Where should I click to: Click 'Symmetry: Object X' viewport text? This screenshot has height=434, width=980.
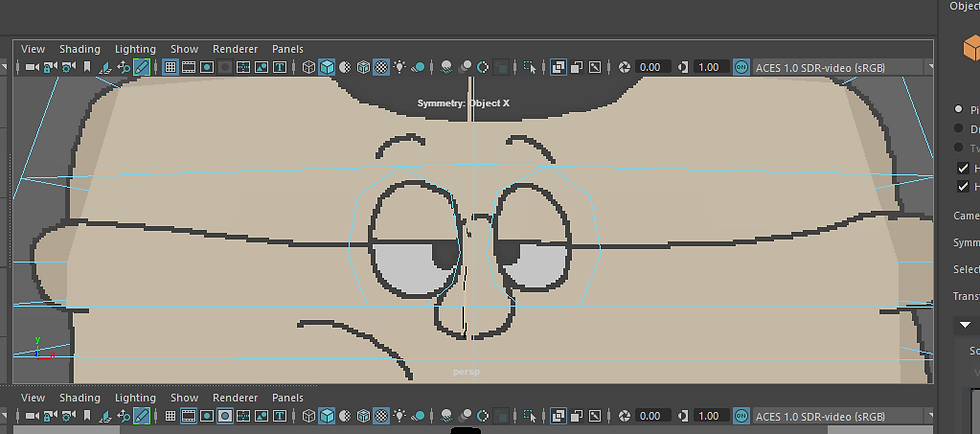(x=463, y=103)
